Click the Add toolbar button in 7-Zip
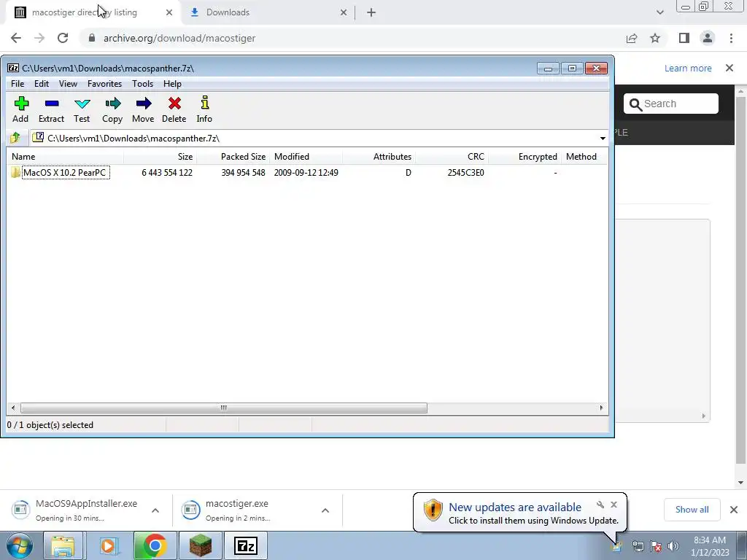747x560 pixels. tap(20, 109)
